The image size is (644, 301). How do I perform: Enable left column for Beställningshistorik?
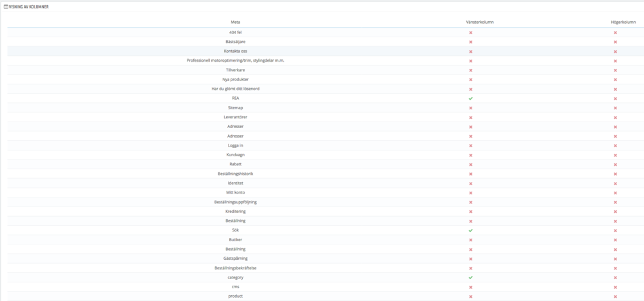coord(471,174)
